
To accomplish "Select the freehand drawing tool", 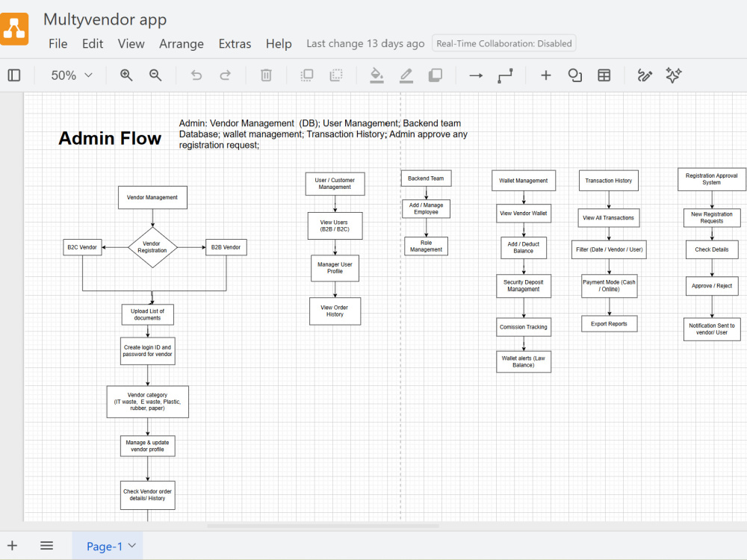I will pos(645,75).
